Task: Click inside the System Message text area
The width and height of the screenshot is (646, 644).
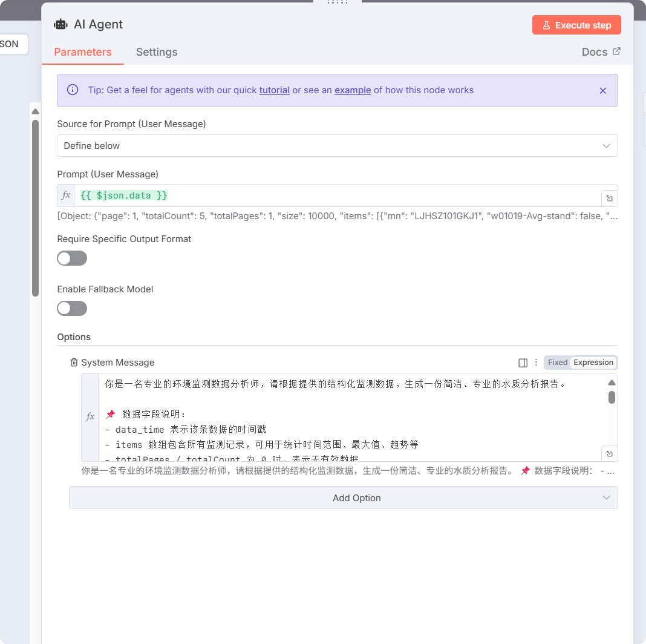Action: [x=352, y=417]
